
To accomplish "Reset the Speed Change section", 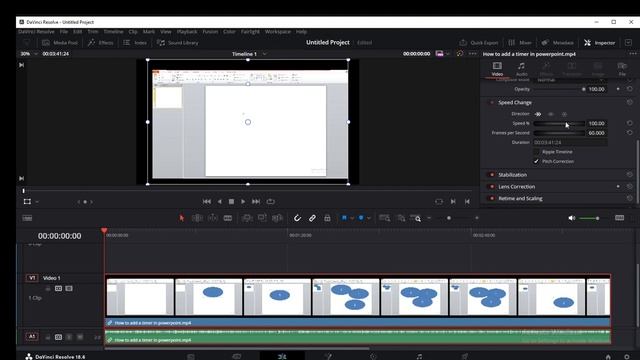I will 630,102.
